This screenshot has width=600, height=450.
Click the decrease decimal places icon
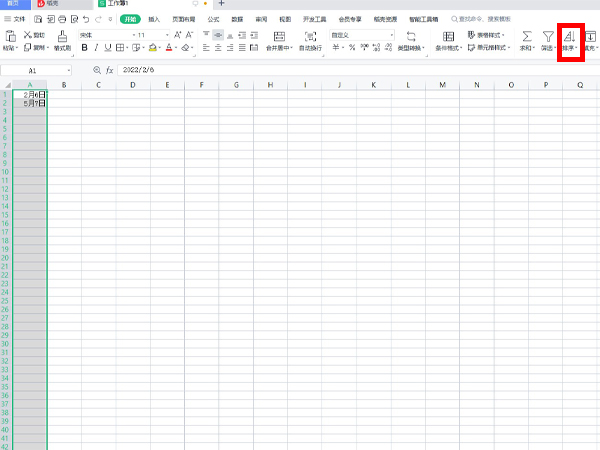388,47
